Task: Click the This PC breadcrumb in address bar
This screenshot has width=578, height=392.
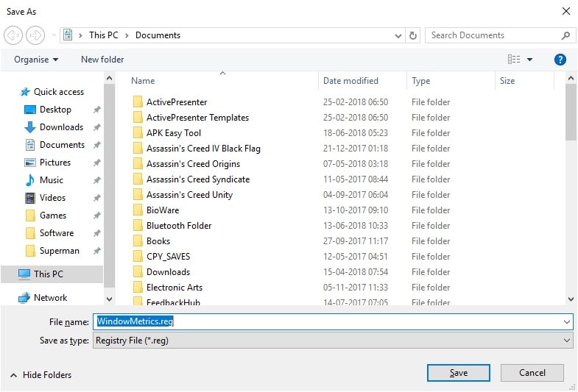Action: click(x=104, y=35)
